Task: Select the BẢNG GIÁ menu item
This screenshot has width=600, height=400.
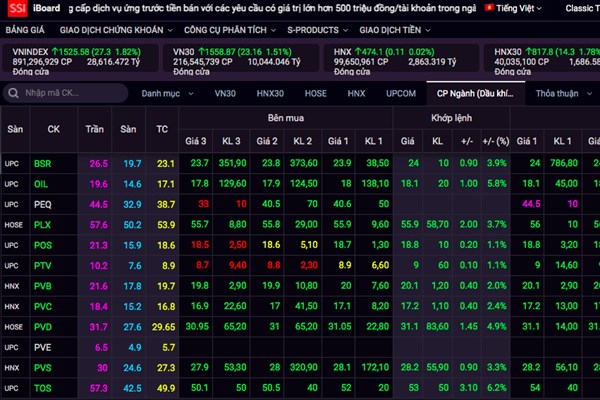Action: (x=26, y=30)
